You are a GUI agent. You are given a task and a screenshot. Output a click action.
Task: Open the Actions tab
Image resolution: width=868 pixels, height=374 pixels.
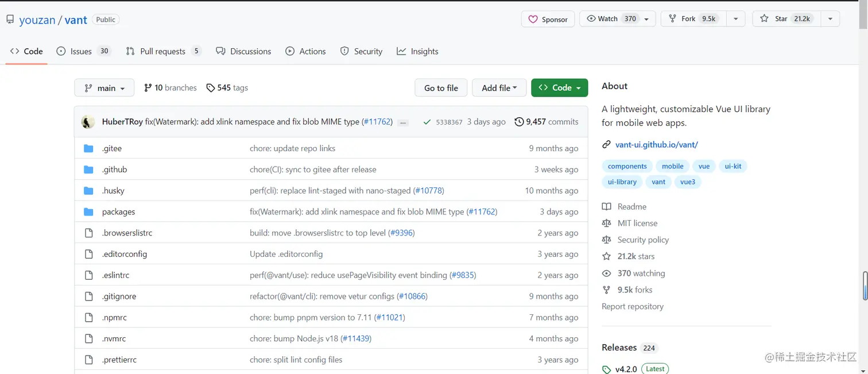click(305, 51)
